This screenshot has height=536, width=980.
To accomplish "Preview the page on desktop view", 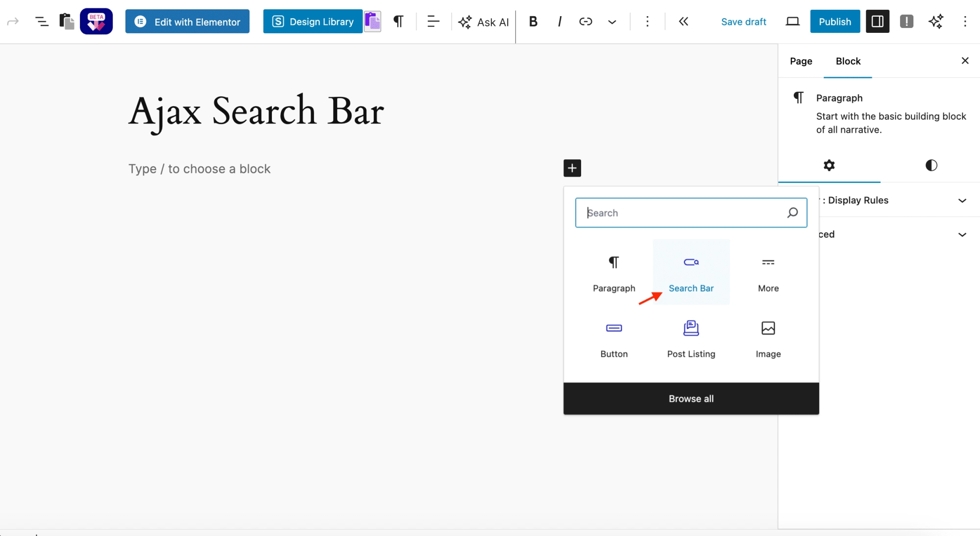I will 792,21.
